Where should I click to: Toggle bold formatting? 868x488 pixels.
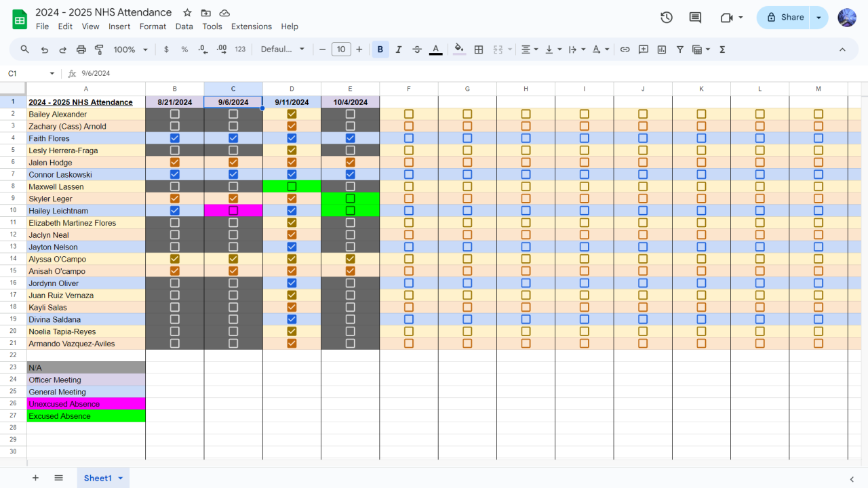pyautogui.click(x=380, y=49)
